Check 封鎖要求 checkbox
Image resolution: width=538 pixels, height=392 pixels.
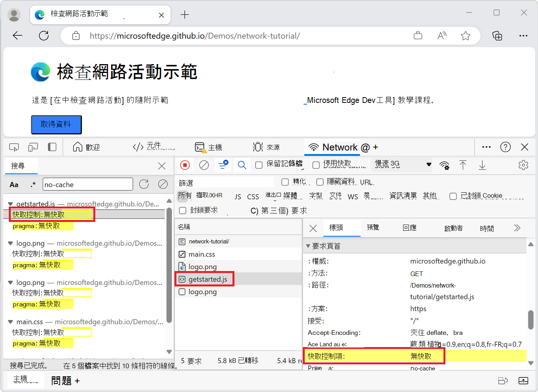coord(183,210)
